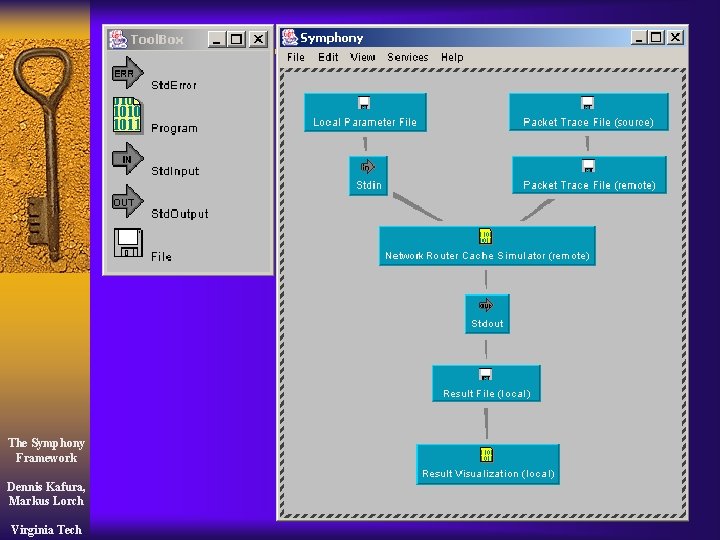Open the Help menu

point(452,57)
